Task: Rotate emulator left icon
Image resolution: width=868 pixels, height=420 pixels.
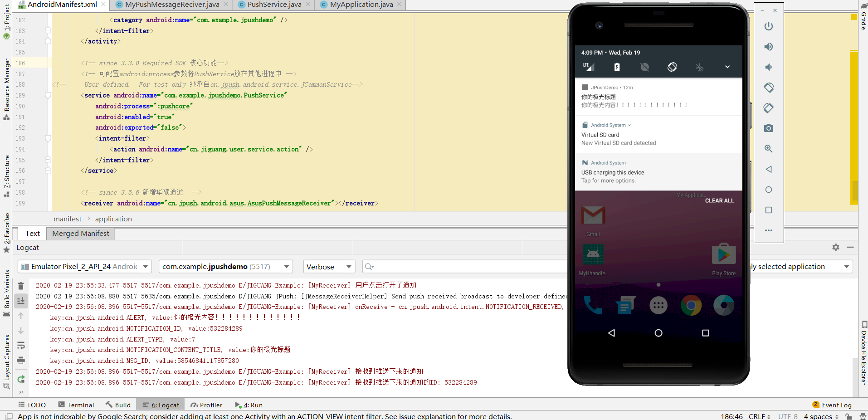Action: point(768,87)
